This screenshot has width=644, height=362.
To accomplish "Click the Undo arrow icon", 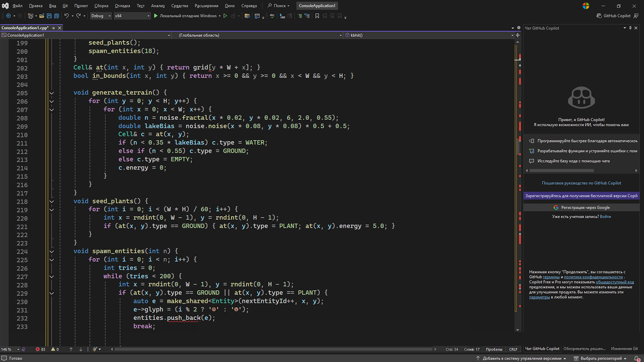I will 66,16.
